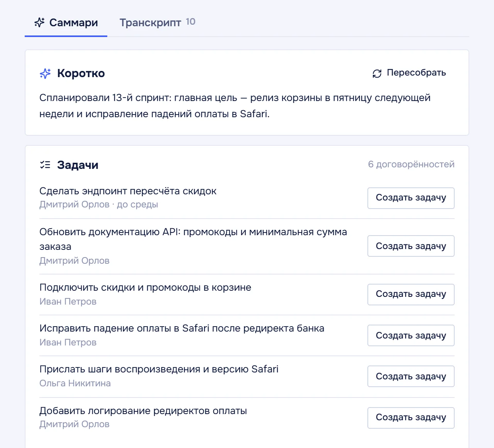Create task for Сделать эндпоинт пересчёта скидок

(x=411, y=198)
